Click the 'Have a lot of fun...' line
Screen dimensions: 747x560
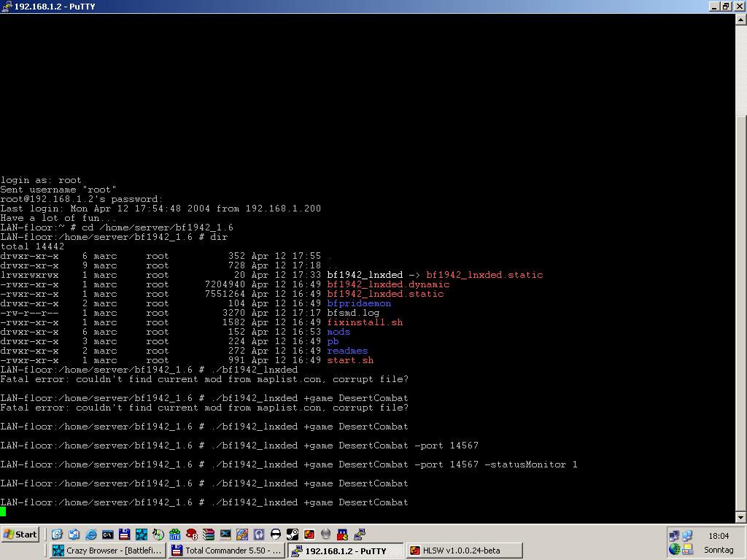[x=58, y=218]
